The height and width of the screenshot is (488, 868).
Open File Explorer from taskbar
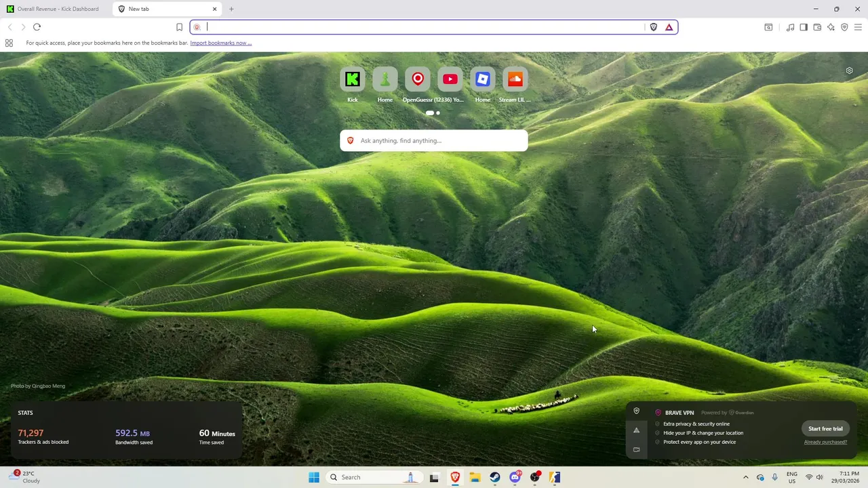pos(475,477)
